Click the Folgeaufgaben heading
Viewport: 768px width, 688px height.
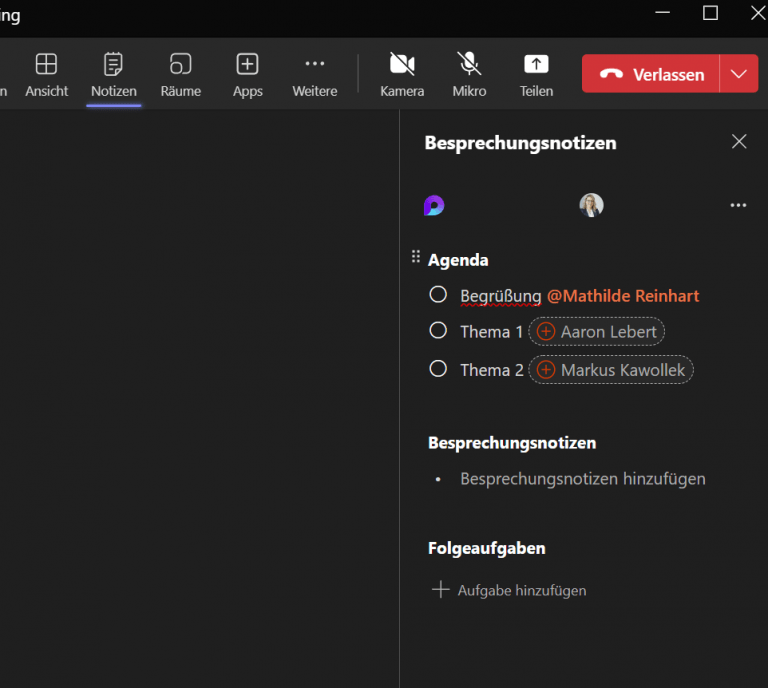(486, 548)
